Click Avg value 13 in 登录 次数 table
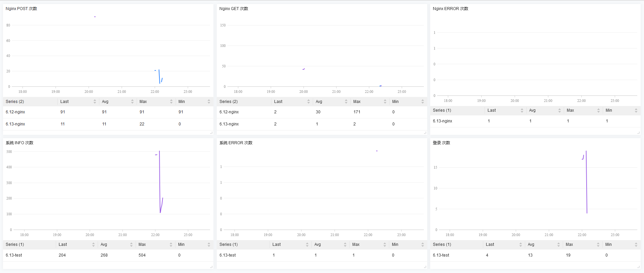 (530, 255)
